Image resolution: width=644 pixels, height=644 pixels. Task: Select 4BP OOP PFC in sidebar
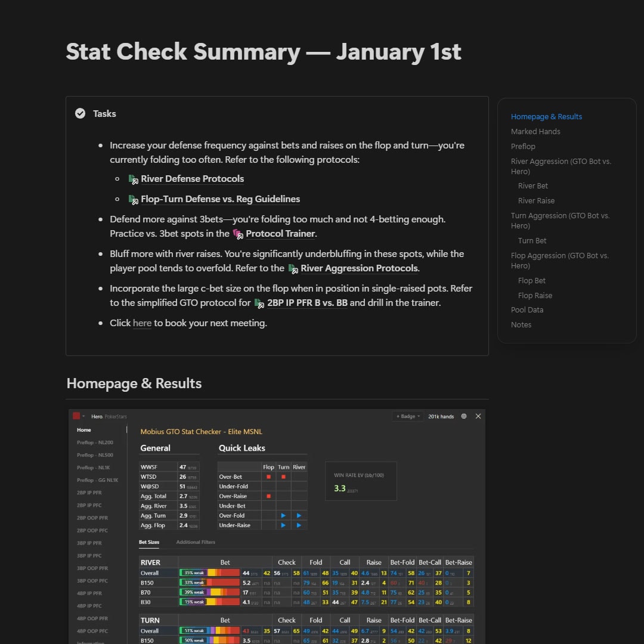pyautogui.click(x=92, y=631)
